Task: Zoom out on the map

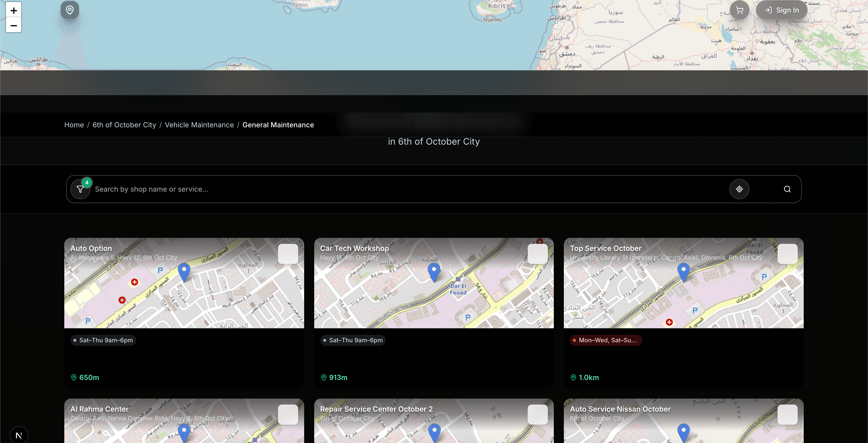Action: (14, 25)
